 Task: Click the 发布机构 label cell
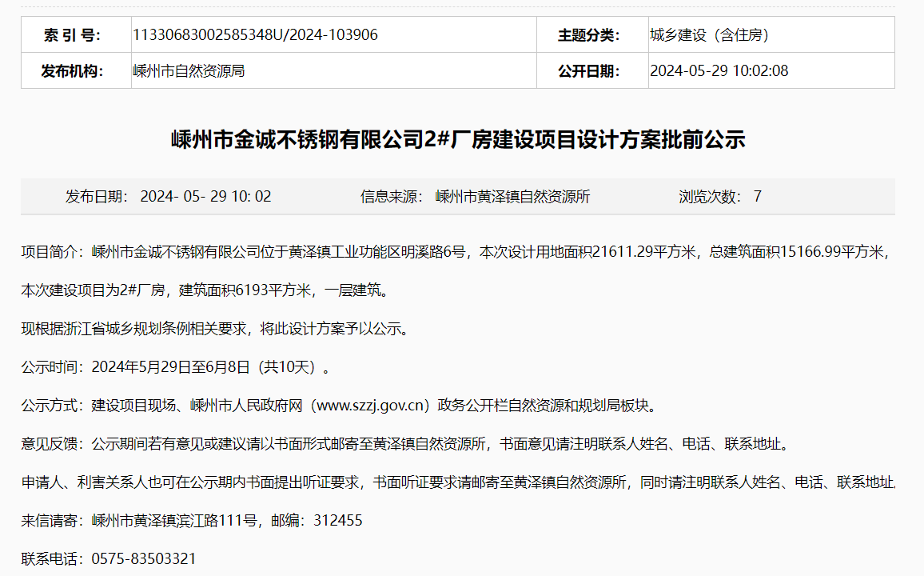point(72,71)
